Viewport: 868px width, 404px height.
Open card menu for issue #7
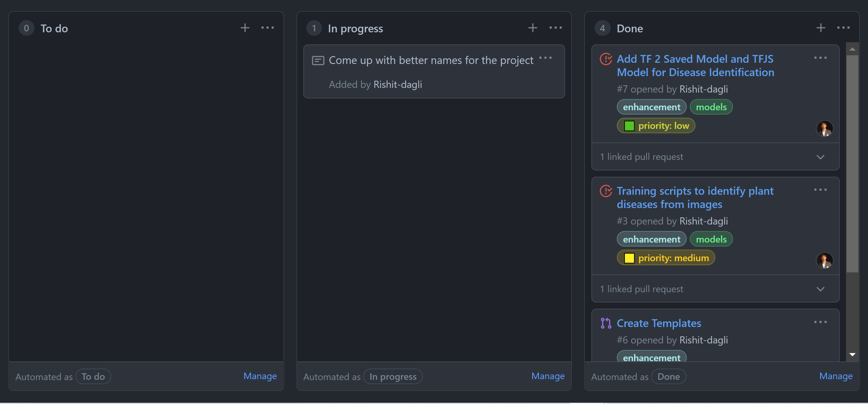(x=820, y=58)
